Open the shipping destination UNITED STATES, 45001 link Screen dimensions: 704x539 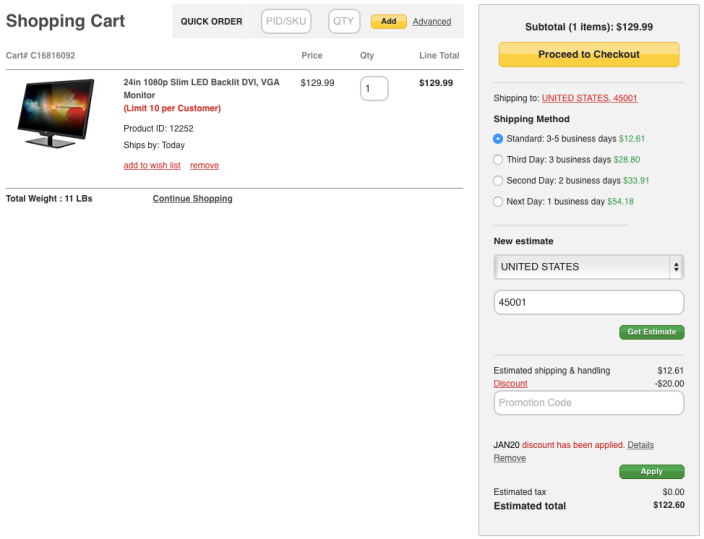click(589, 98)
